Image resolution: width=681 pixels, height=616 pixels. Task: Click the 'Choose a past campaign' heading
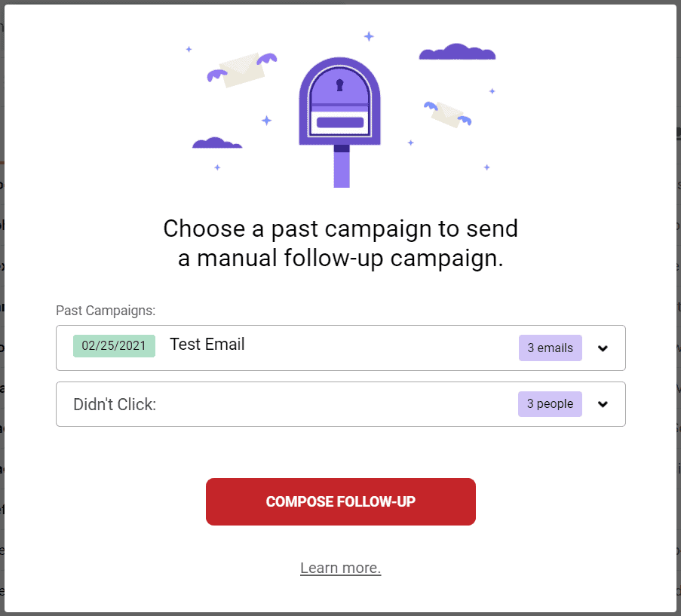[341, 243]
